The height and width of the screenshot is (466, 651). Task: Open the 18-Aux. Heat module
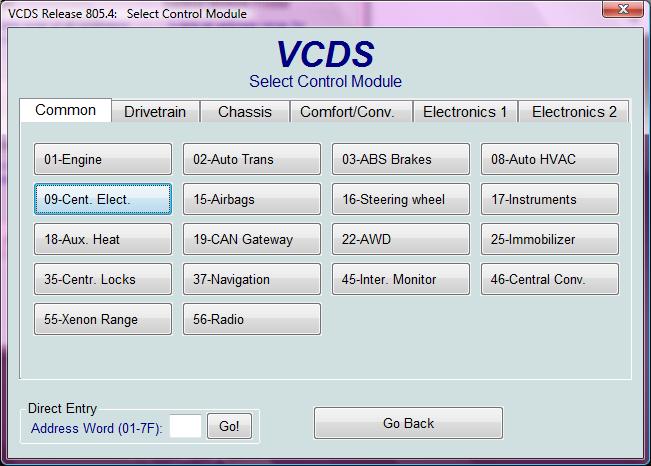(103, 239)
